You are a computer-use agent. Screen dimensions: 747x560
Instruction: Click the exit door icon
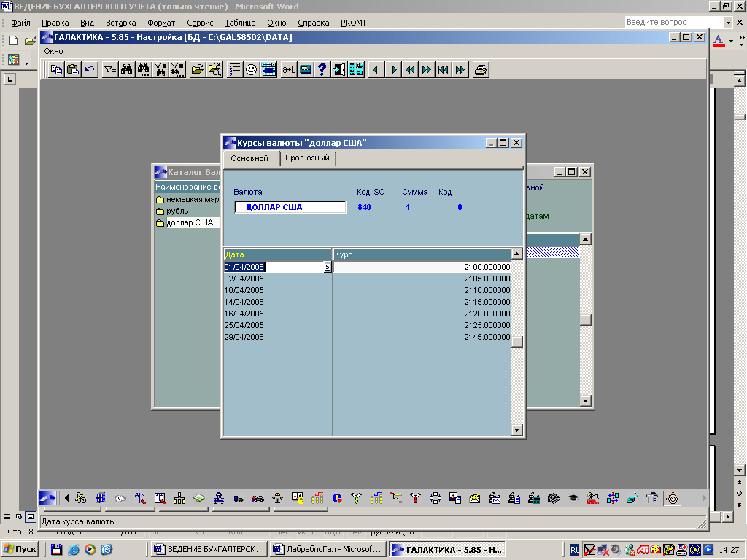tap(338, 70)
